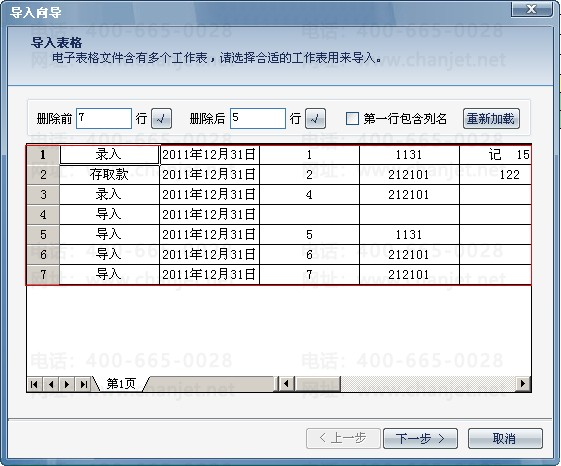
Task: Cancel the import wizard with 取消
Action: 505,438
